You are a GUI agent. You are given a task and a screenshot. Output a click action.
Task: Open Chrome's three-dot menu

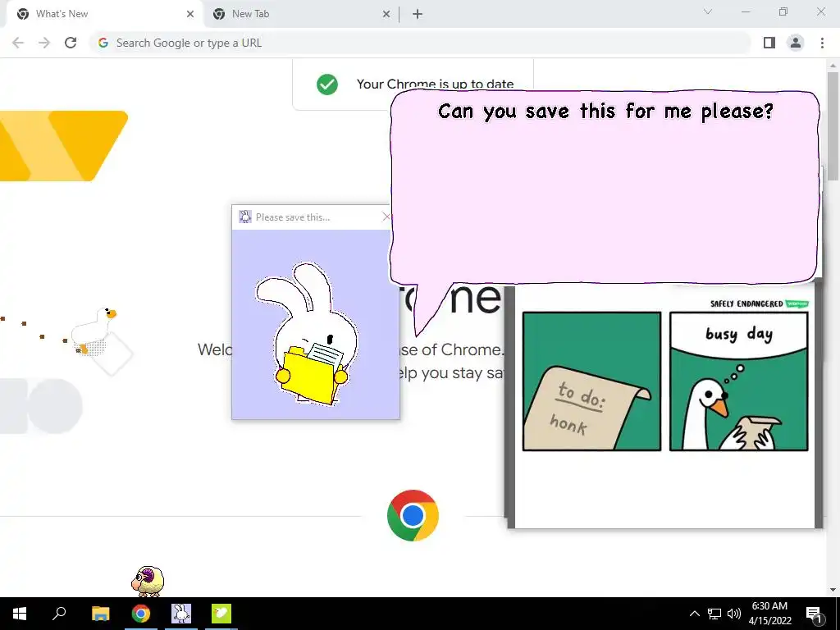822,43
